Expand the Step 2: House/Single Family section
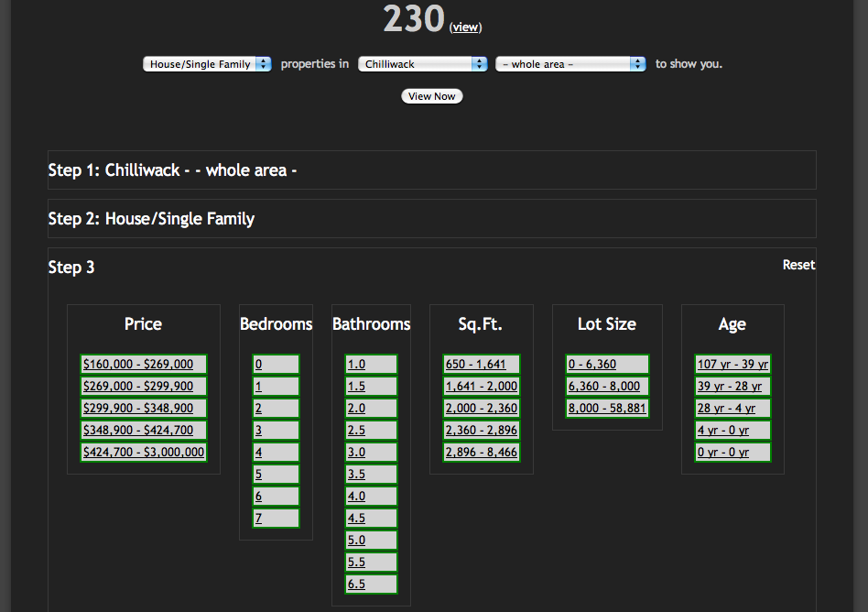Screen dimensions: 868x612 432,219
